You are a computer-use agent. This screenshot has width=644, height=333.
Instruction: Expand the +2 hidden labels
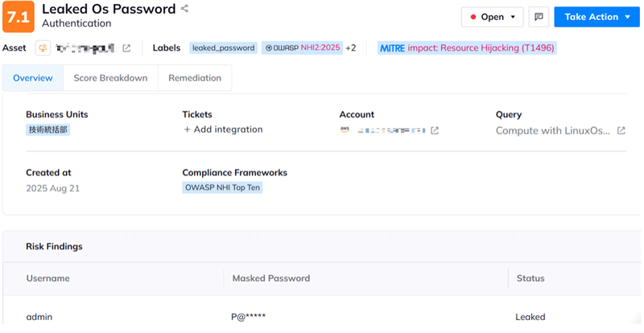click(351, 48)
